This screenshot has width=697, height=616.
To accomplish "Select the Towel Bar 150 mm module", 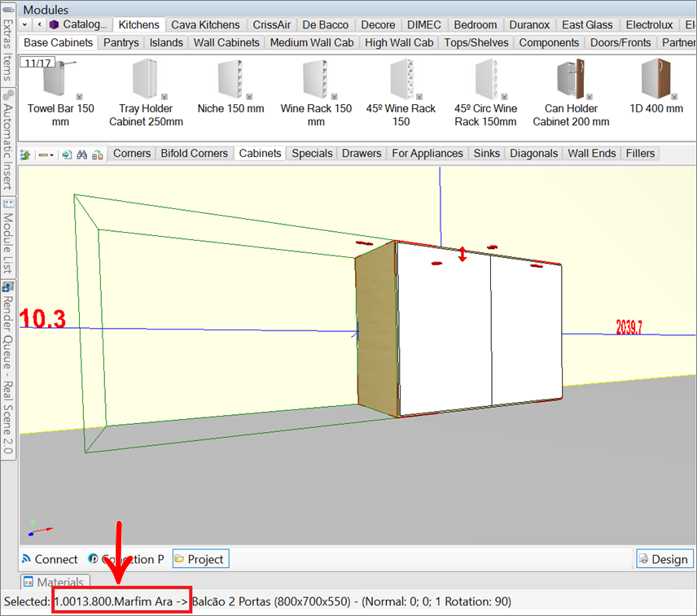I will (x=60, y=94).
